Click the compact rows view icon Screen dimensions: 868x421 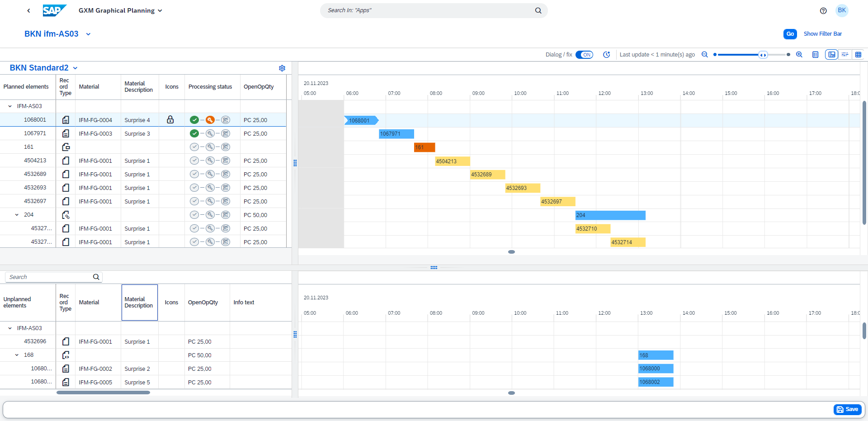click(845, 54)
